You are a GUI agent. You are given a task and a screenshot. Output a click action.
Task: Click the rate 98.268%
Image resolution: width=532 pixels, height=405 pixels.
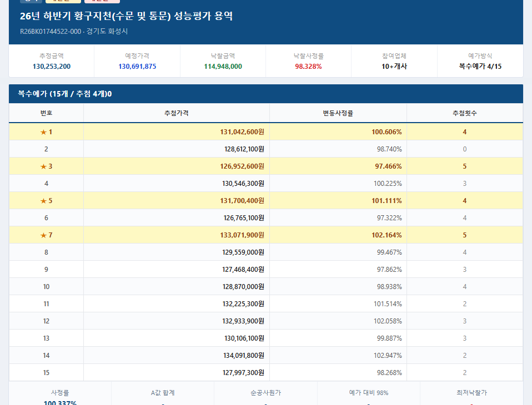click(x=389, y=372)
